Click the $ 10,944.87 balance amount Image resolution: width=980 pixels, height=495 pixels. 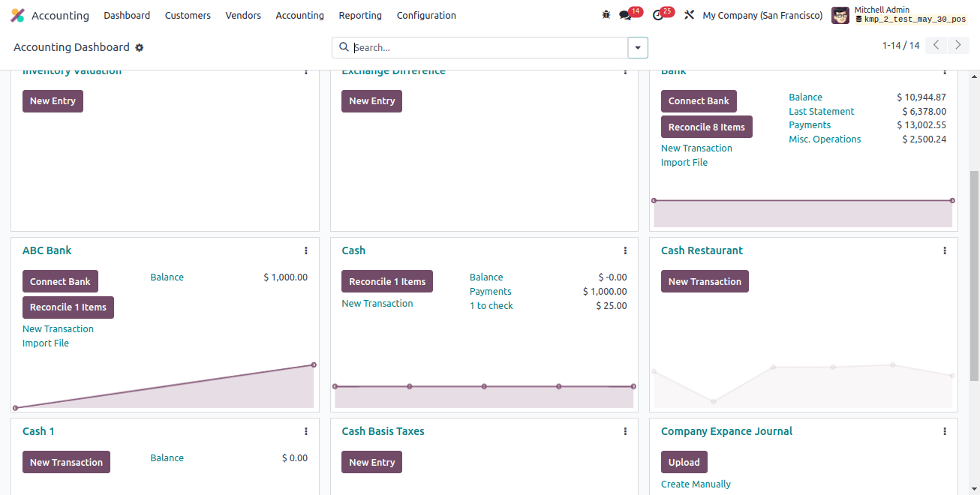(x=921, y=97)
